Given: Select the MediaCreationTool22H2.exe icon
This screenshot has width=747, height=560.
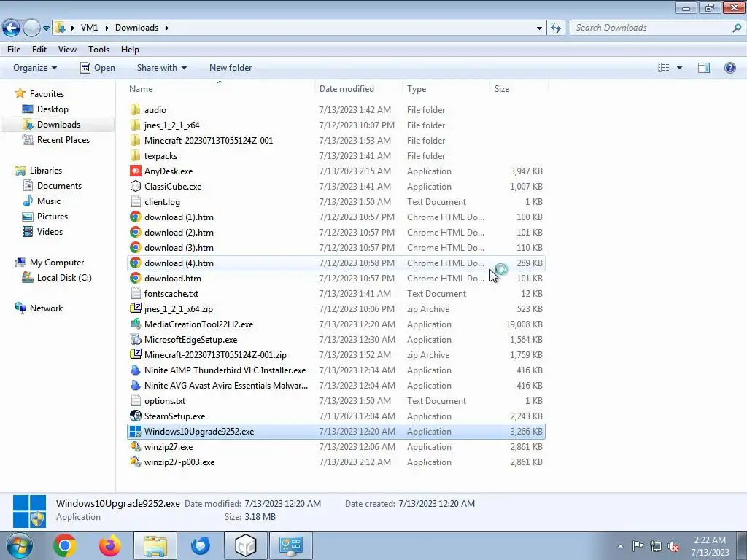Looking at the screenshot, I should point(135,324).
